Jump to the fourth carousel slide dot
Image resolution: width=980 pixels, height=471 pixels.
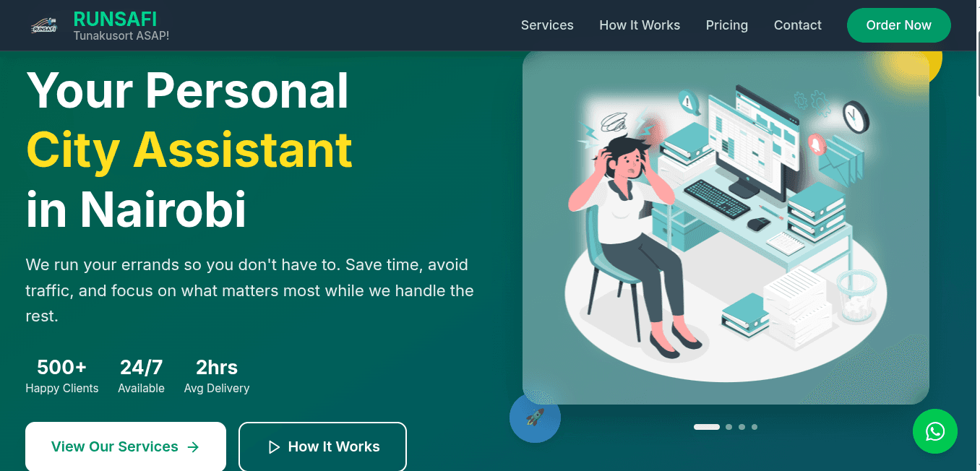pyautogui.click(x=755, y=427)
